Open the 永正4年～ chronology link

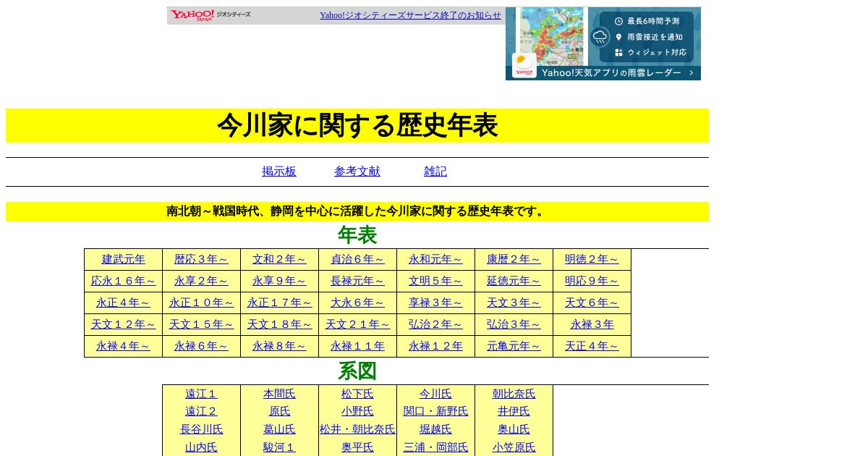(x=124, y=303)
